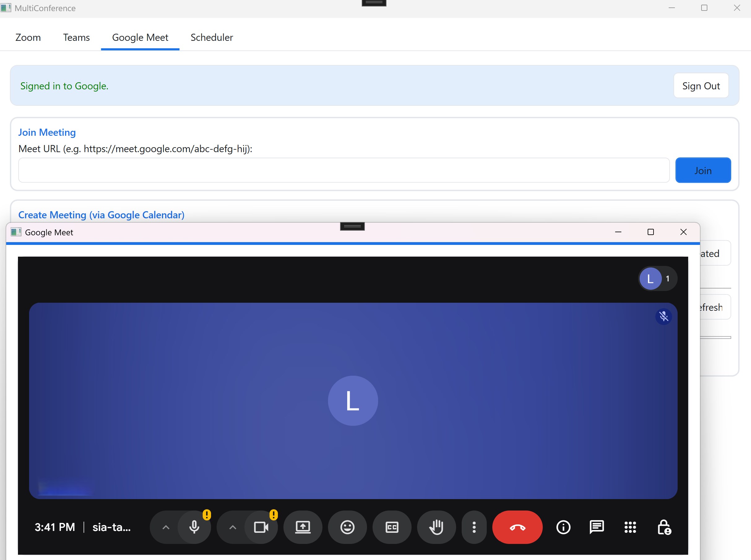Image resolution: width=751 pixels, height=560 pixels.
Task: Expand audio settings chevron beside microphone
Action: pos(166,527)
